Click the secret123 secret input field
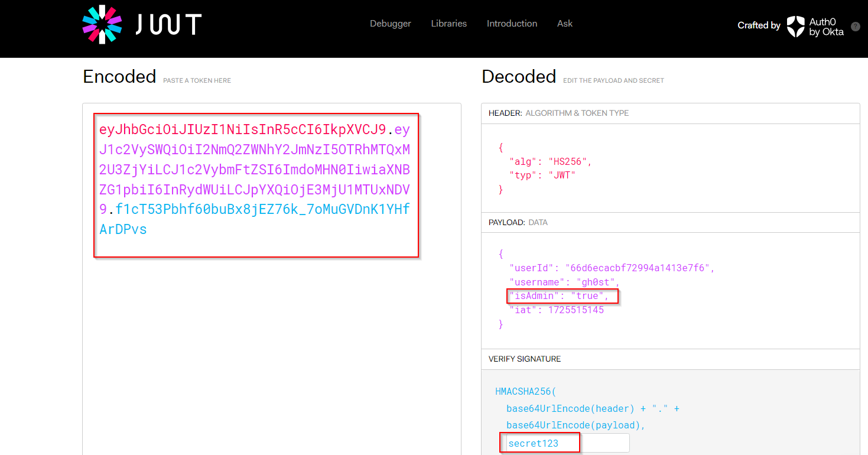Image resolution: width=868 pixels, height=455 pixels. pyautogui.click(x=568, y=443)
